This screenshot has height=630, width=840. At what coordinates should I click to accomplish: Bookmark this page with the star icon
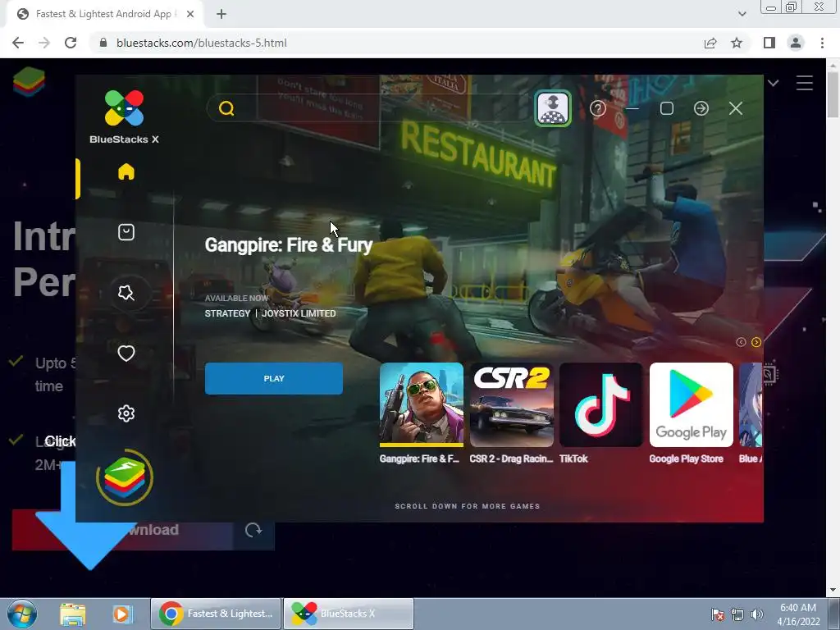pos(737,43)
